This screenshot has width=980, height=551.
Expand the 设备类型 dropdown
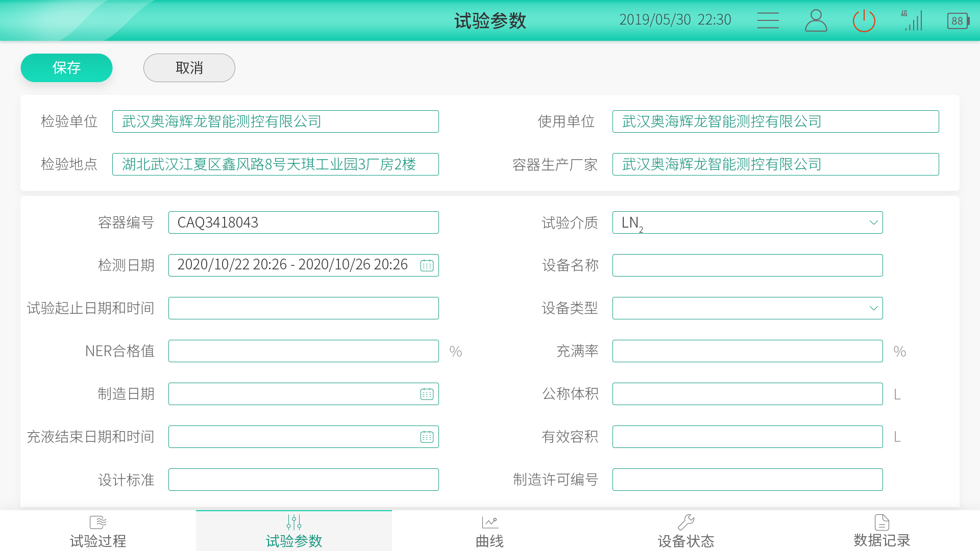[x=873, y=308]
